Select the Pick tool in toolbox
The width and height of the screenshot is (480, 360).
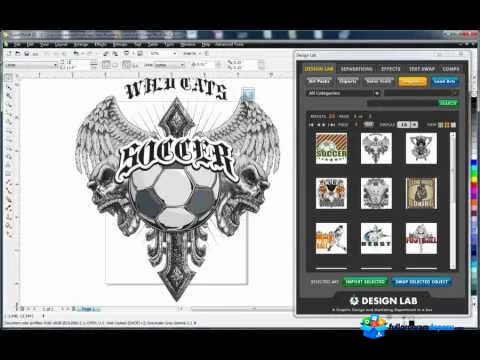tap(9, 78)
